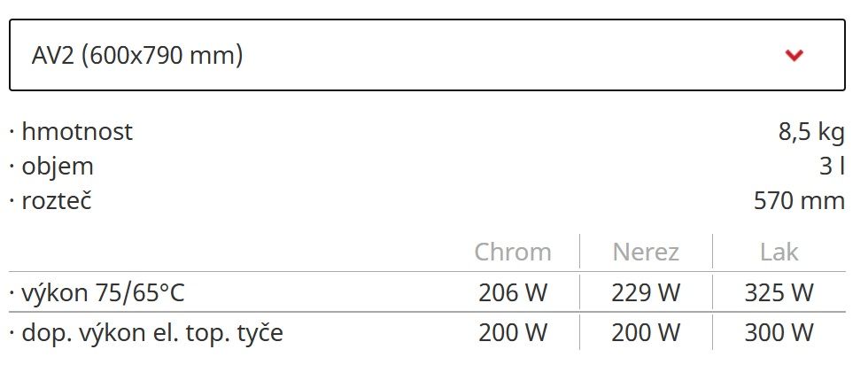Open the AV2 (600x790 mm) size dropdown

pyautogui.click(x=427, y=55)
